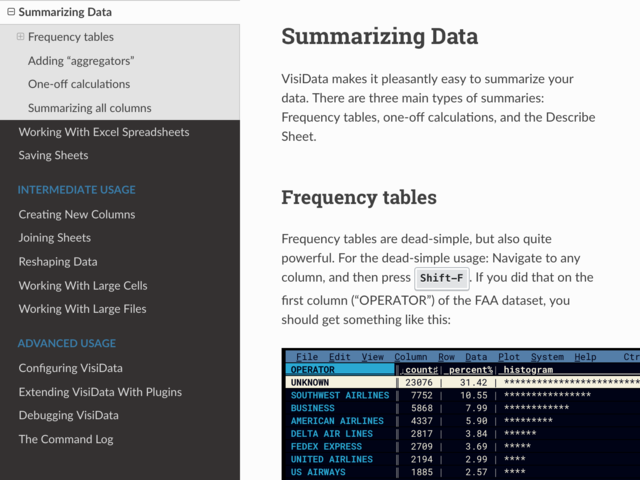Open Data menu in VisiData screenshot
This screenshot has height=480, width=640.
(x=476, y=357)
